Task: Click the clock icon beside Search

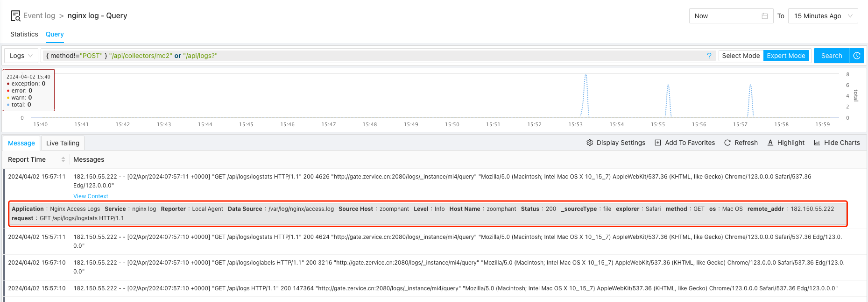Action: [x=857, y=56]
